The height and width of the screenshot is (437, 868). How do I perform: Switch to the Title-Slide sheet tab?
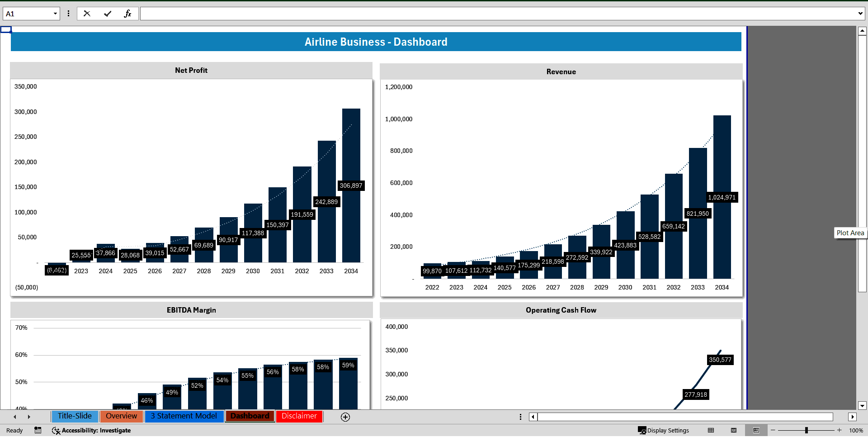[x=75, y=416]
